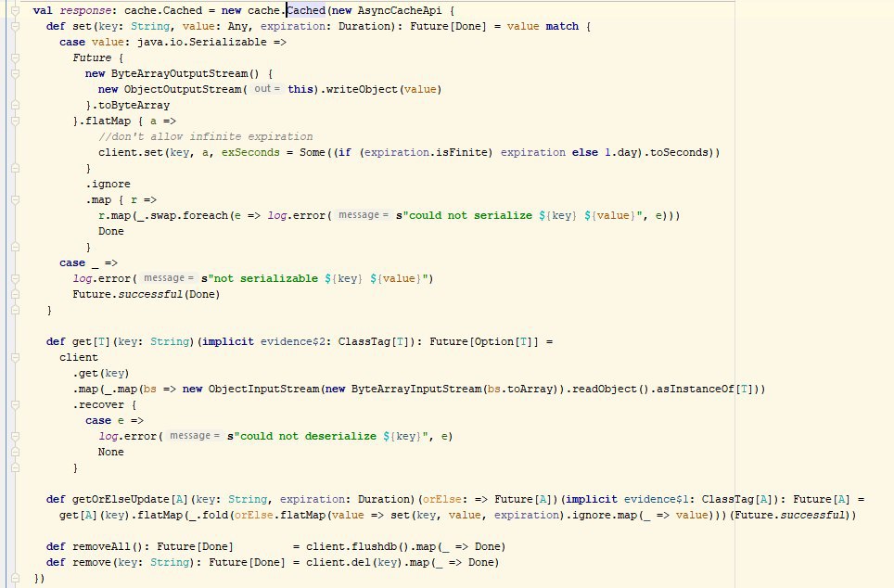The image size is (894, 588).
Task: Collapse fold marker beside 'def set' line
Action: (16, 26)
